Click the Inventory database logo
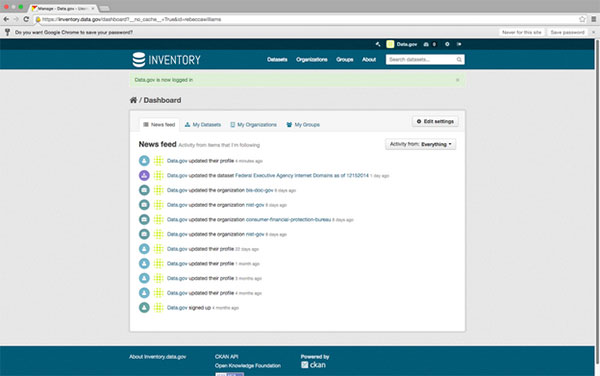Screen dimensions: 600x376 point(166,60)
